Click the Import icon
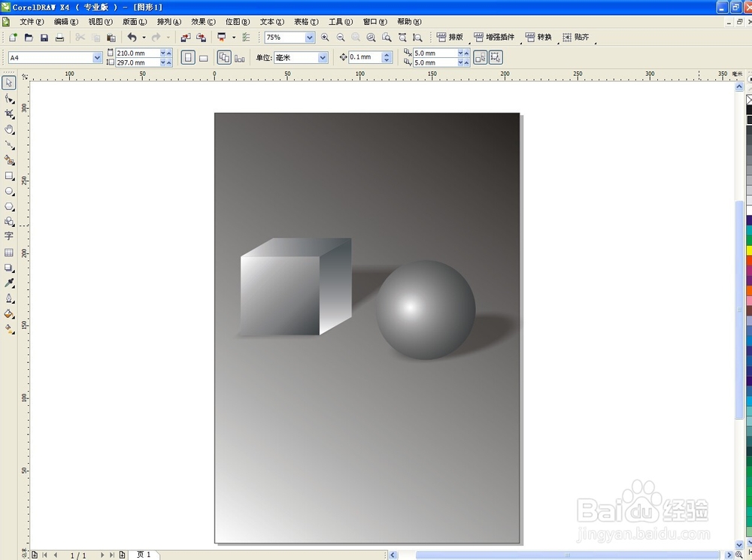752x560 pixels. (186, 37)
